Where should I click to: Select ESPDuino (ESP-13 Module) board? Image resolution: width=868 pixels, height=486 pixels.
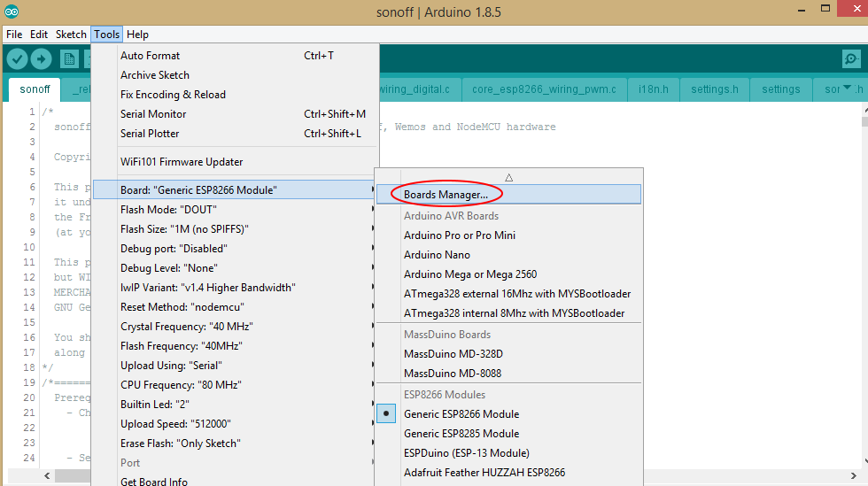coord(508,452)
